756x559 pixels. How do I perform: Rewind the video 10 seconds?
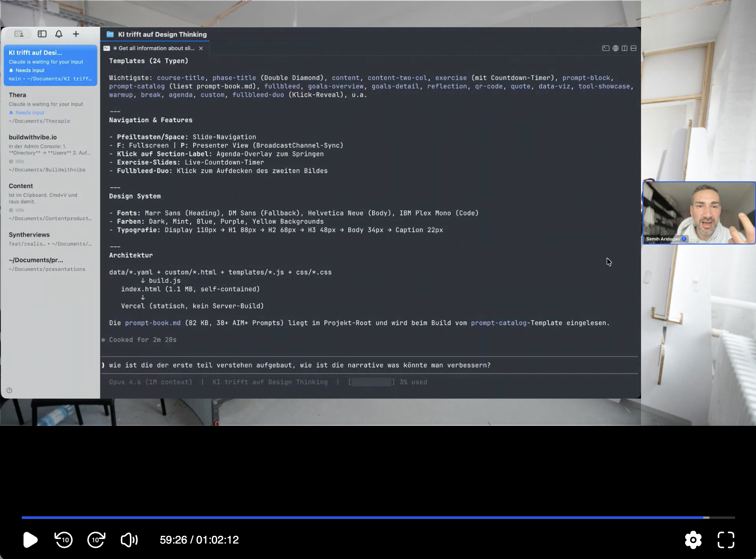[x=64, y=540]
